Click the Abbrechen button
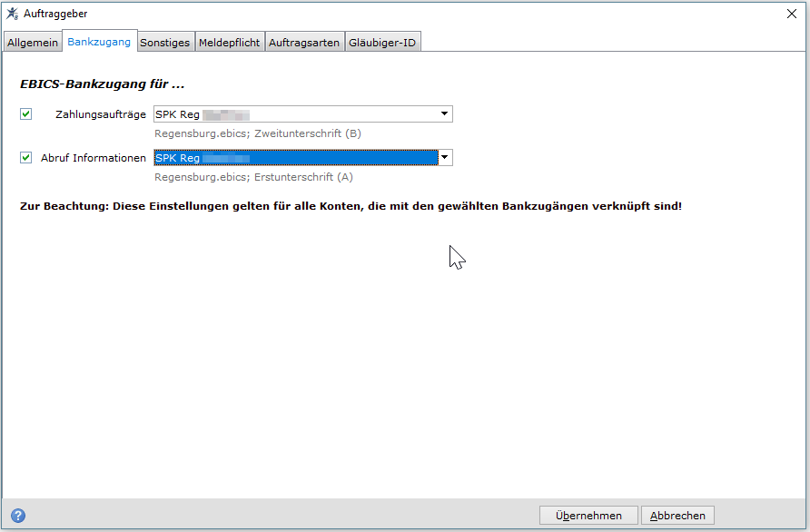The height and width of the screenshot is (532, 810). pyautogui.click(x=677, y=516)
